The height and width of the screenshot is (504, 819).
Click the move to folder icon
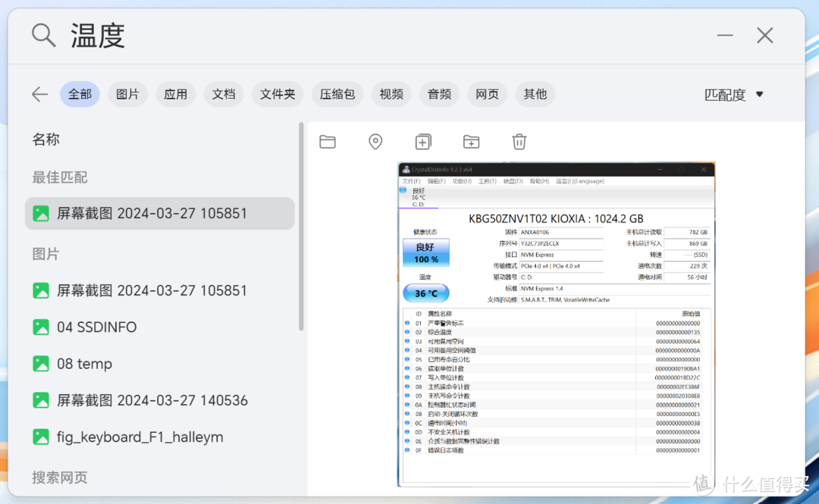(471, 142)
